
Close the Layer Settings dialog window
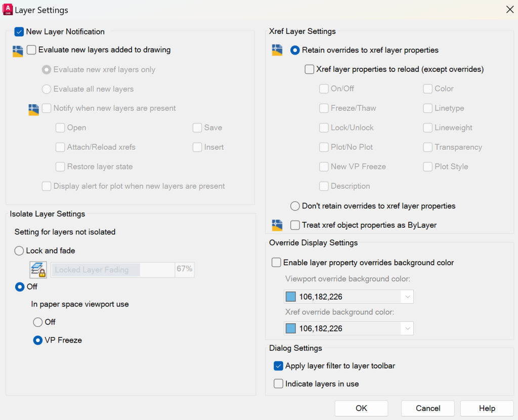pos(509,10)
